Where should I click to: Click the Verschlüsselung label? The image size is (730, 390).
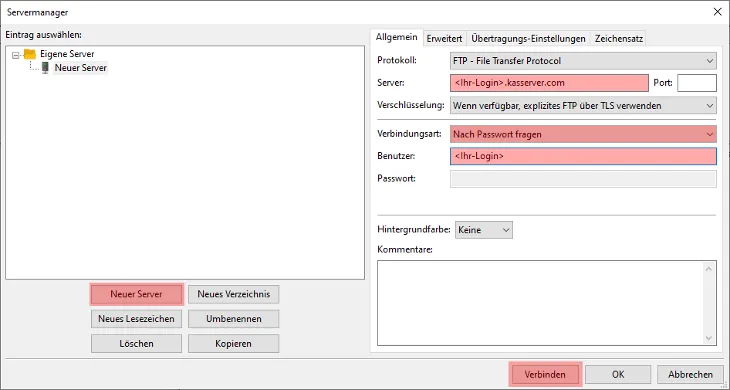[x=411, y=105]
